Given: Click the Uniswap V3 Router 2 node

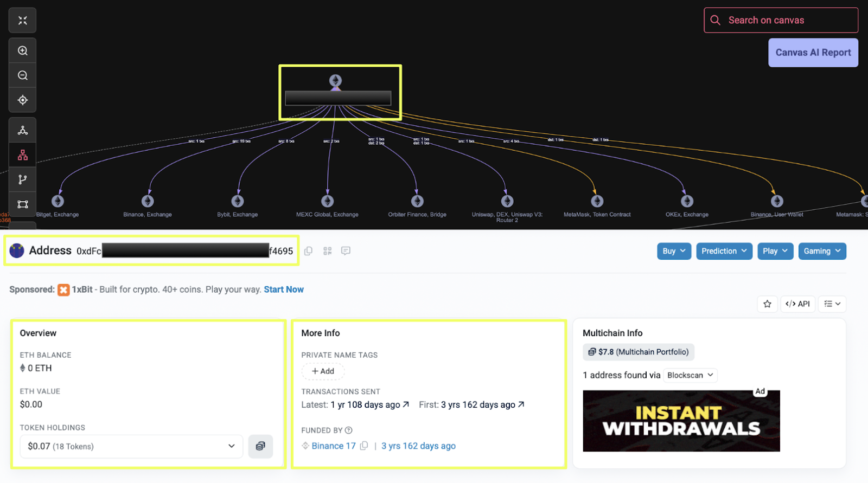Looking at the screenshot, I should (x=507, y=201).
